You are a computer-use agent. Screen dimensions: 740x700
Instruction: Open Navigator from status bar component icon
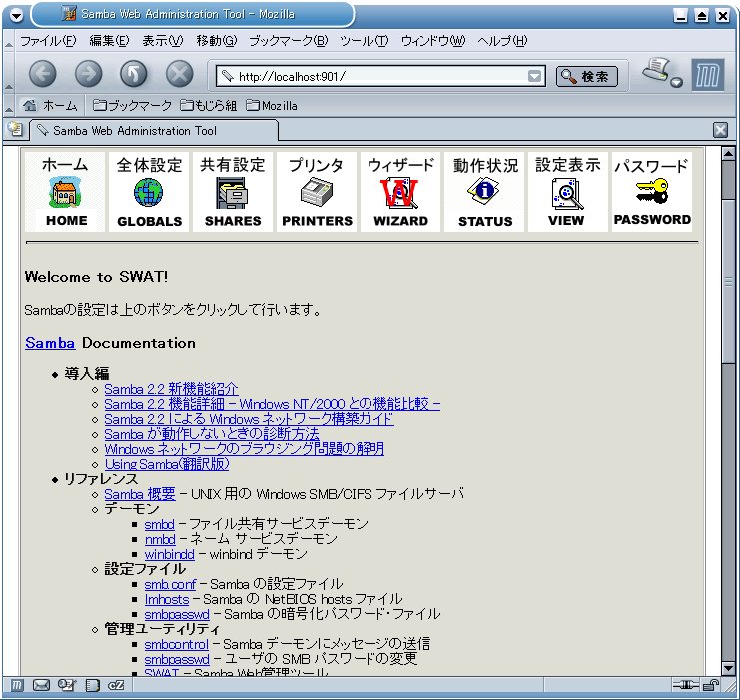point(17,685)
